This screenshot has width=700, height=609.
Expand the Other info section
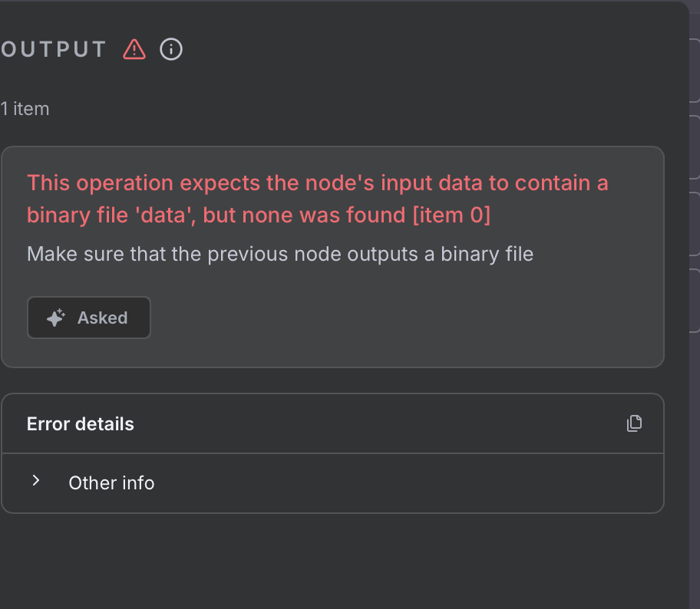[111, 483]
